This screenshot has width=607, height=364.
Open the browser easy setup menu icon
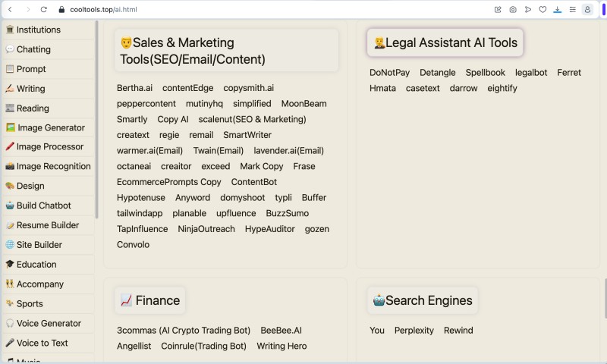click(573, 10)
